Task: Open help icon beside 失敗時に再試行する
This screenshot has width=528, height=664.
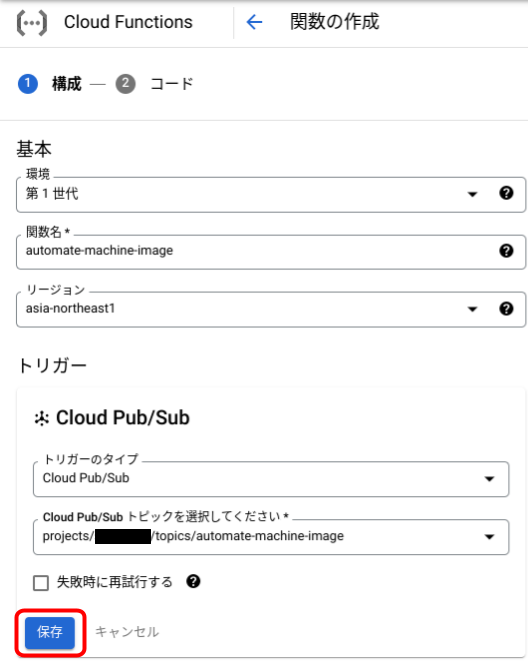Action: pos(194,581)
